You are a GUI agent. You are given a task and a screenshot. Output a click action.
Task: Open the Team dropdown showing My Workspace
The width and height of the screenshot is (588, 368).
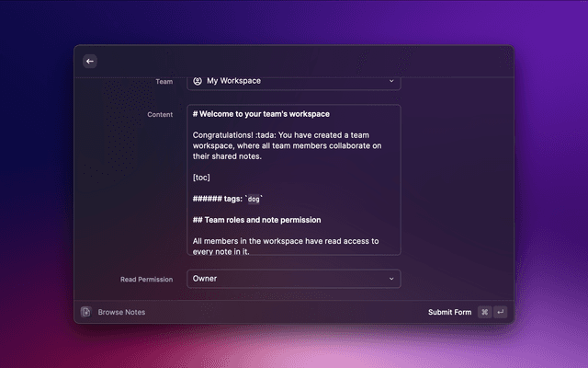click(x=293, y=81)
